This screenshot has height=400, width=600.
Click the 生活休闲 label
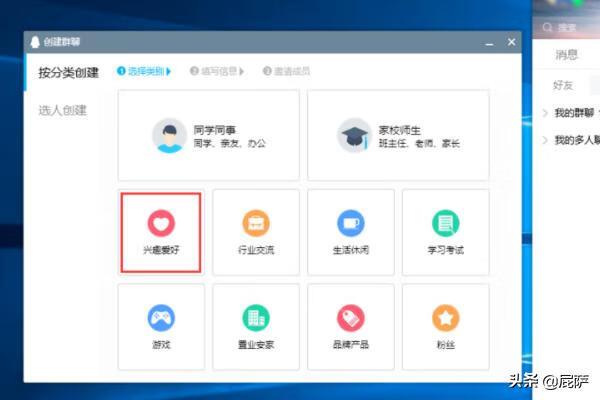tap(351, 250)
